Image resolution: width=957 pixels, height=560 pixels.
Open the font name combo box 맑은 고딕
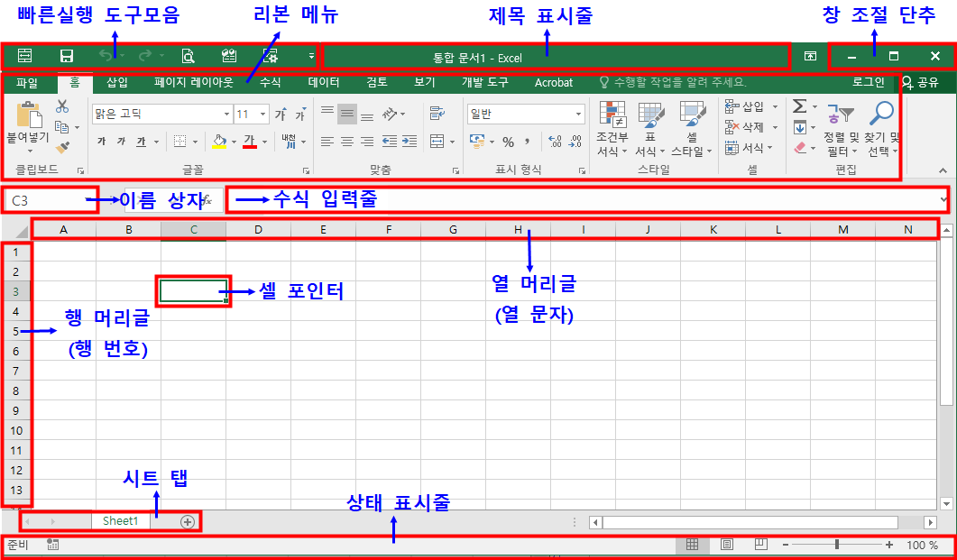point(161,114)
